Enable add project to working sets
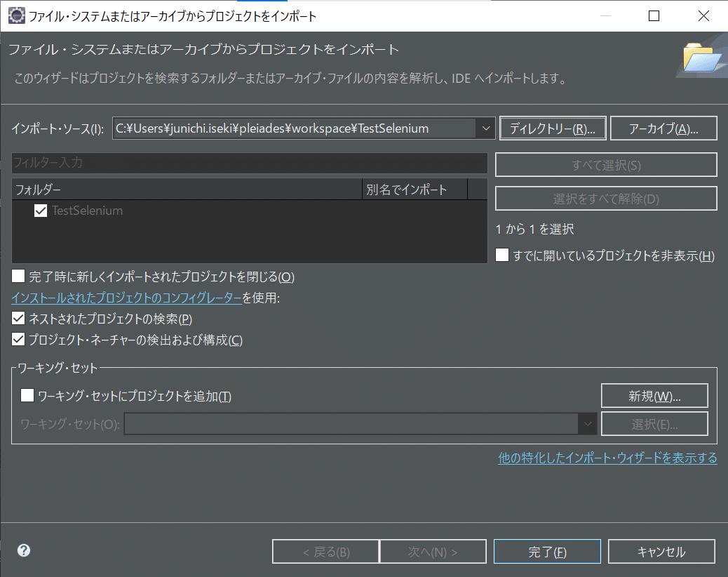This screenshot has width=728, height=577. coord(27,395)
